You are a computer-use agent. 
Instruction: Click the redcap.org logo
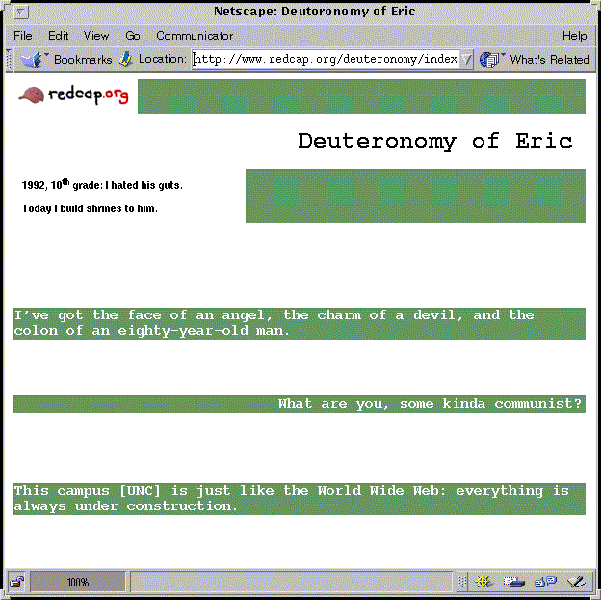[75, 96]
